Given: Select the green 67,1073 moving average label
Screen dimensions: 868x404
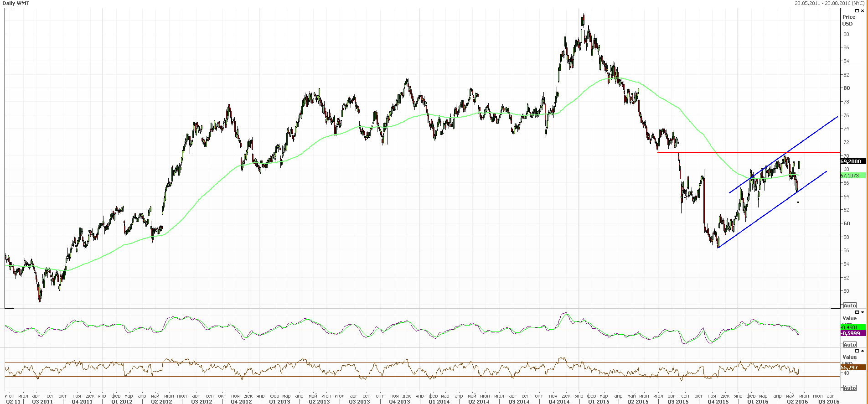Looking at the screenshot, I should tap(852, 176).
